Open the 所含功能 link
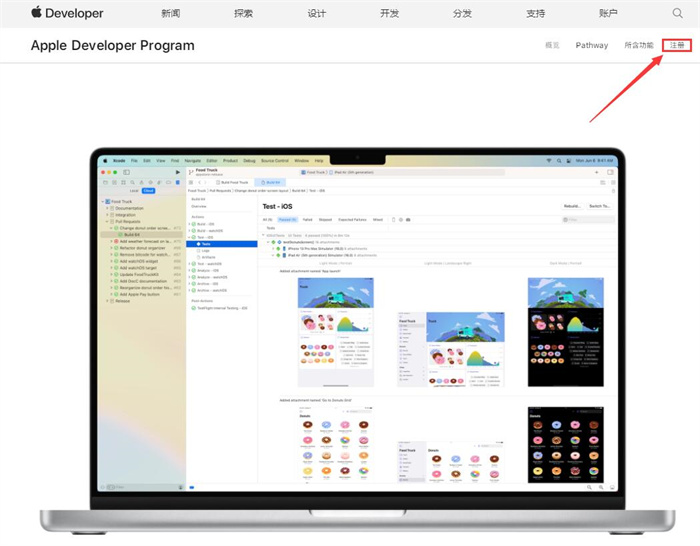Image resolution: width=700 pixels, height=546 pixels. click(639, 45)
